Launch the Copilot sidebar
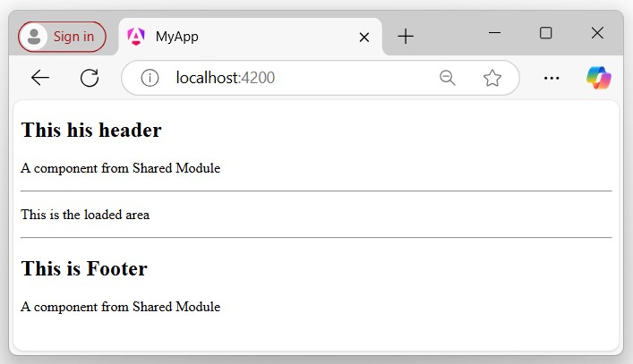This screenshot has height=364, width=633. (x=598, y=78)
